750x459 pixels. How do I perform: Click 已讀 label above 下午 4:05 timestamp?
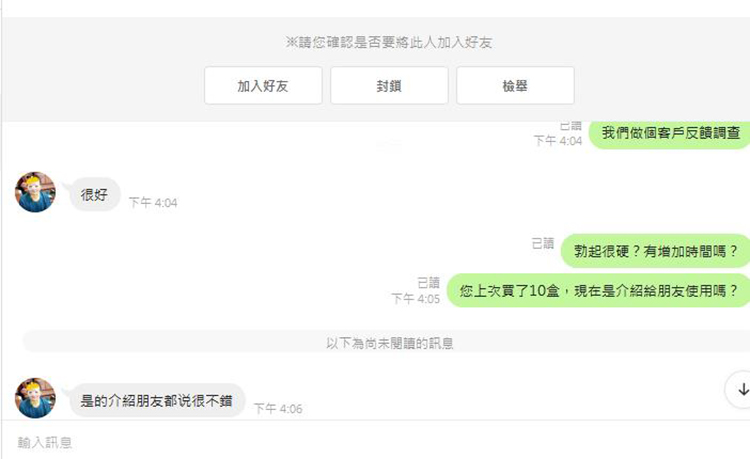429,283
